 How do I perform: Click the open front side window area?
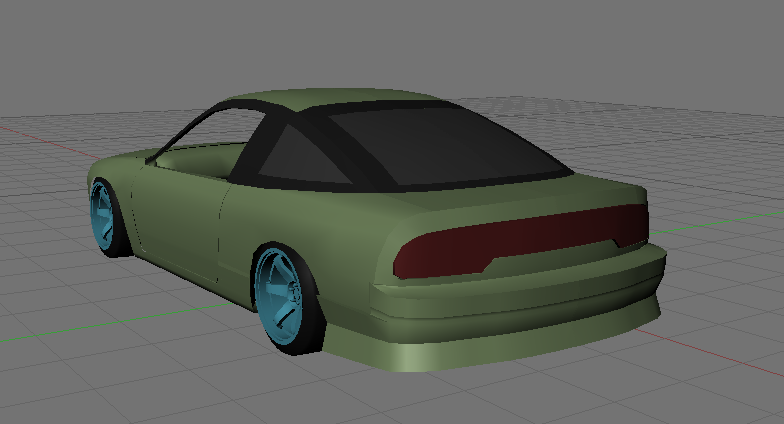210,145
